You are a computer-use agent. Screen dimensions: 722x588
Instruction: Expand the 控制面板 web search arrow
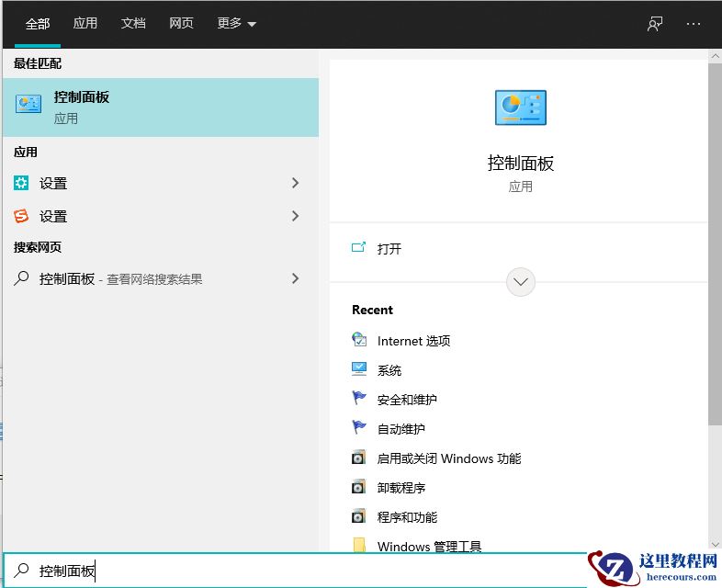(x=296, y=278)
